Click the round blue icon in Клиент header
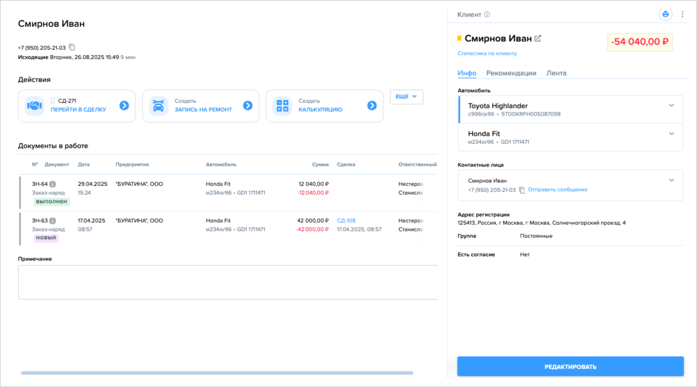Viewport: 697px width, 387px height. pyautogui.click(x=665, y=14)
